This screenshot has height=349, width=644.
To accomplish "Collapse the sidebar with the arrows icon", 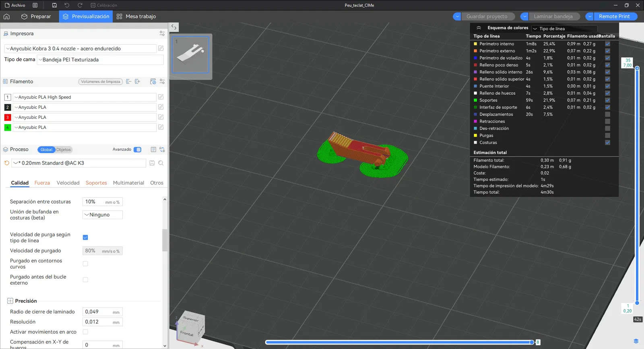I will 174,27.
